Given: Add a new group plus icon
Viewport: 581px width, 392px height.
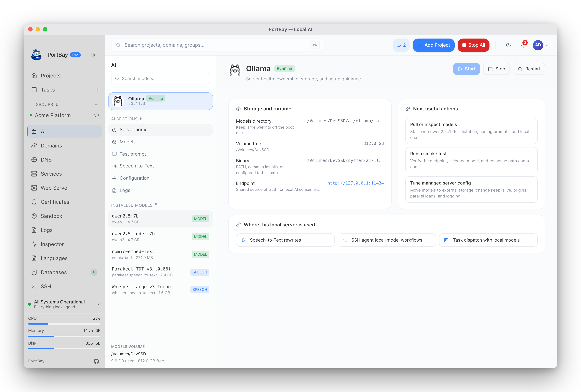Looking at the screenshot, I should (x=96, y=104).
